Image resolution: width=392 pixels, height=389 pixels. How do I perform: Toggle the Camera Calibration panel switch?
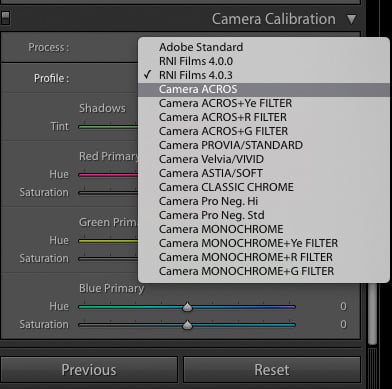pos(5,18)
